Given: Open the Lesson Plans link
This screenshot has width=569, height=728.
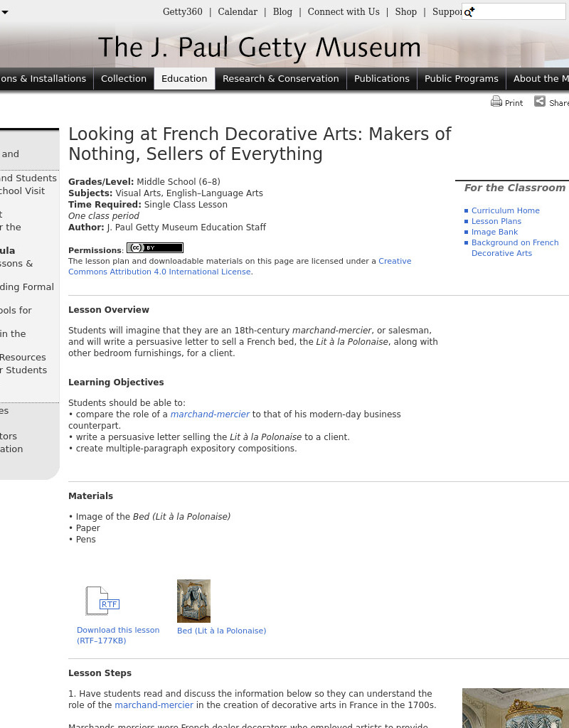Looking at the screenshot, I should tap(496, 220).
